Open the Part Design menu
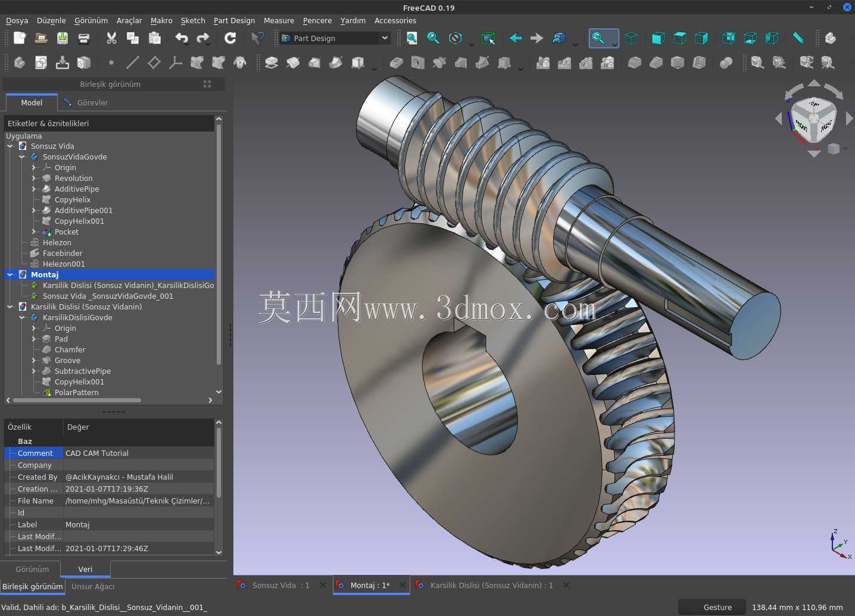Screen dimensions: 855x616 click(x=234, y=20)
